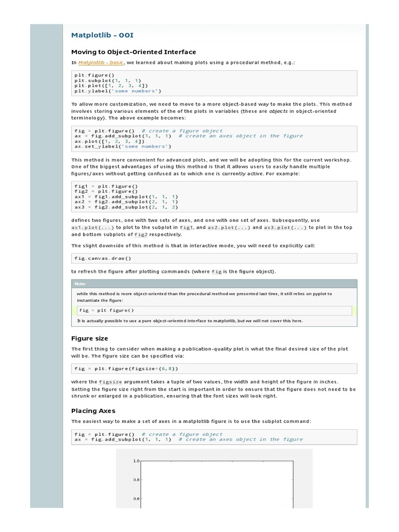Click the inline code 'ax2.plot(...)'

coord(229,228)
